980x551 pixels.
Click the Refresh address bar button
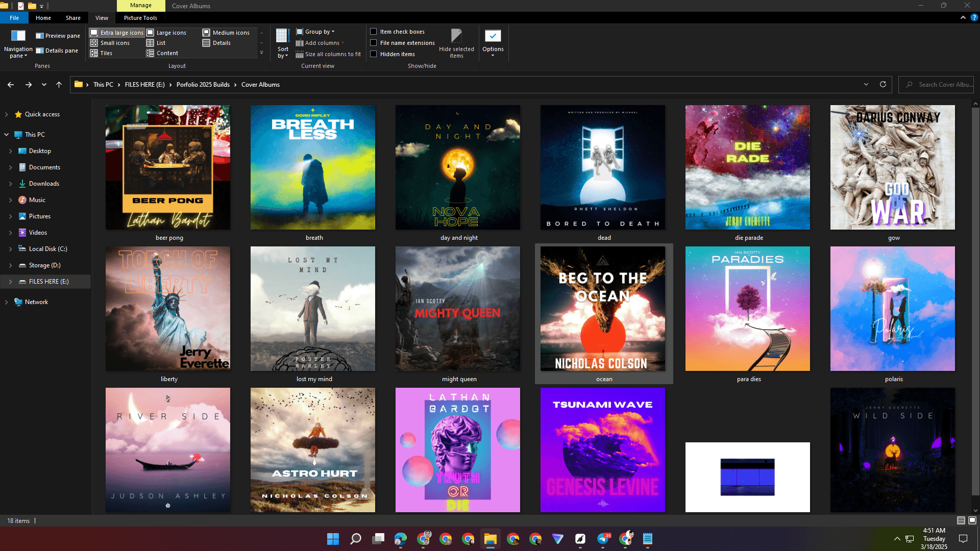883,85
